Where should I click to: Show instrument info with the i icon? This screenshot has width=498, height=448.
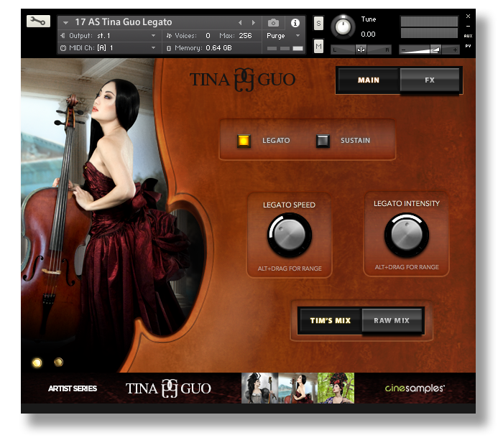295,23
